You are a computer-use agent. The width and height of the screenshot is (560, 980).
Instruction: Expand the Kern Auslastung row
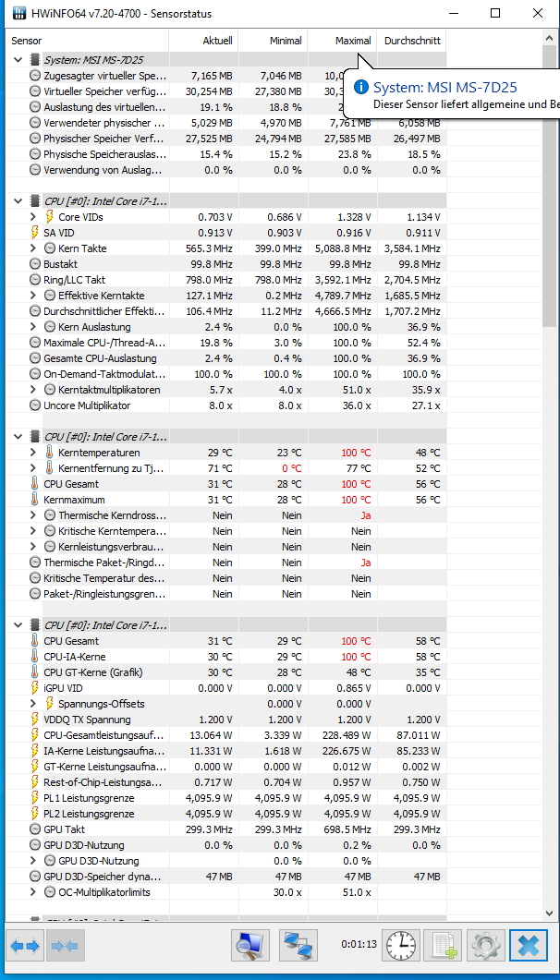[33, 327]
